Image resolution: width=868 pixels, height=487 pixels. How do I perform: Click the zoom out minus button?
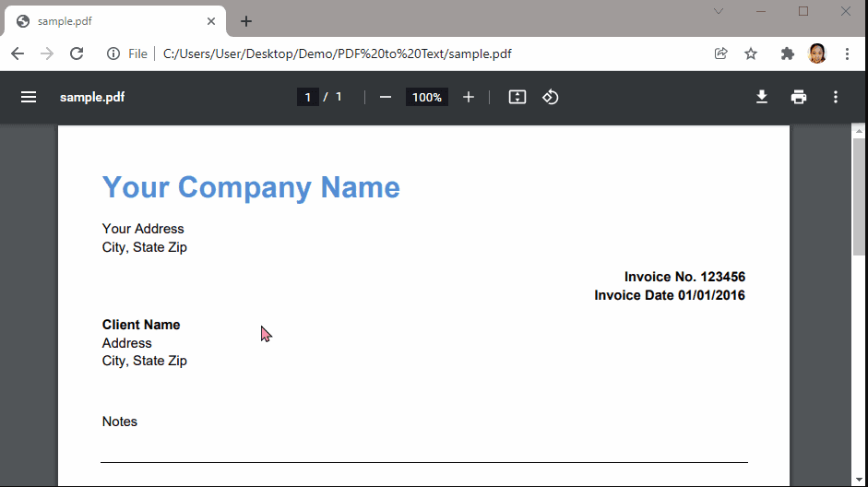386,97
